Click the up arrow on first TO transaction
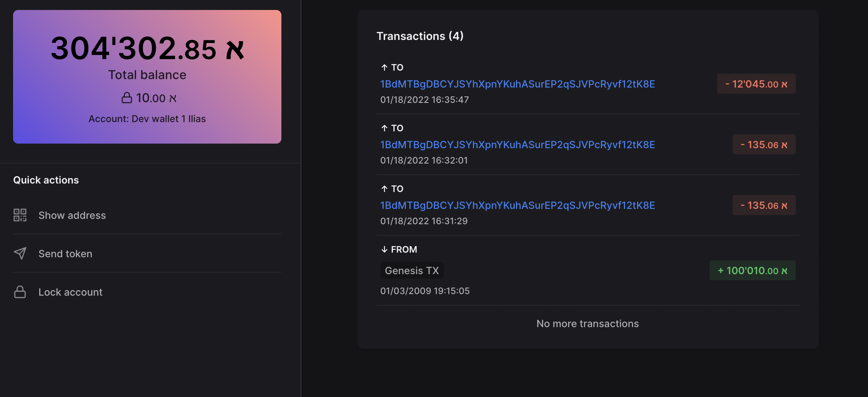The image size is (868, 397). (x=384, y=67)
